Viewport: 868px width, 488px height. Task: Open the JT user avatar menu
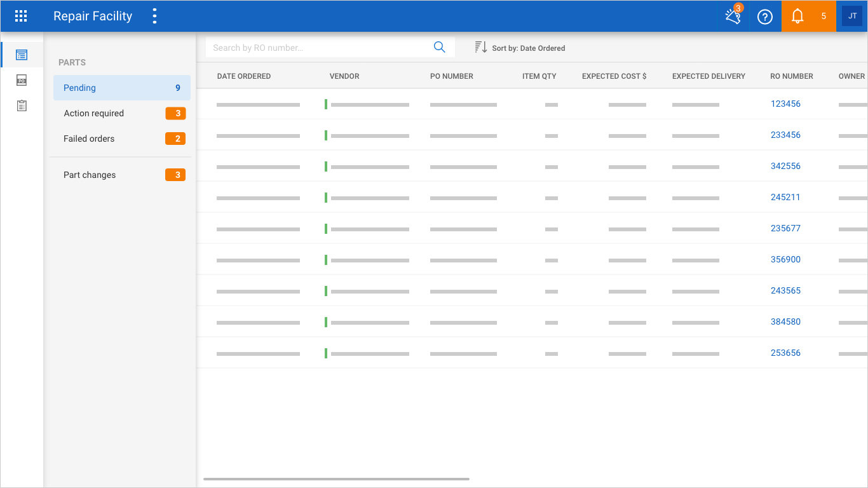tap(852, 17)
